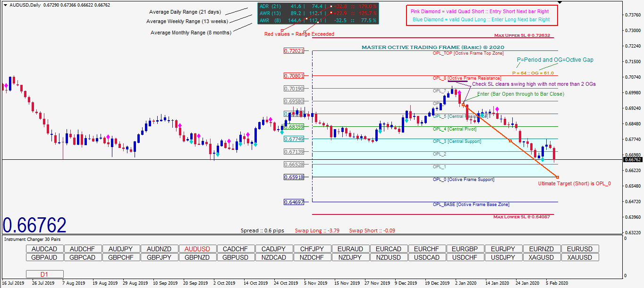Click 'Ultimate Target (Short) is OPL_0' label
This screenshot has width=644, height=288.
point(575,183)
